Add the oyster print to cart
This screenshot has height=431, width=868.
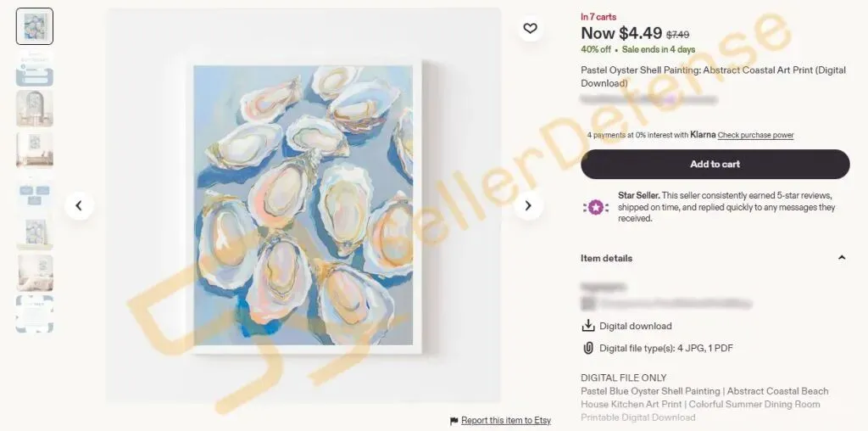pyautogui.click(x=715, y=164)
